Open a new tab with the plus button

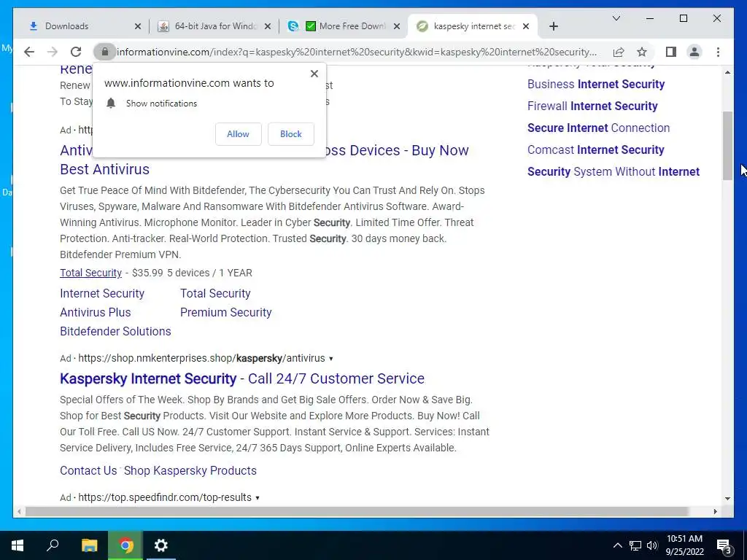point(553,26)
